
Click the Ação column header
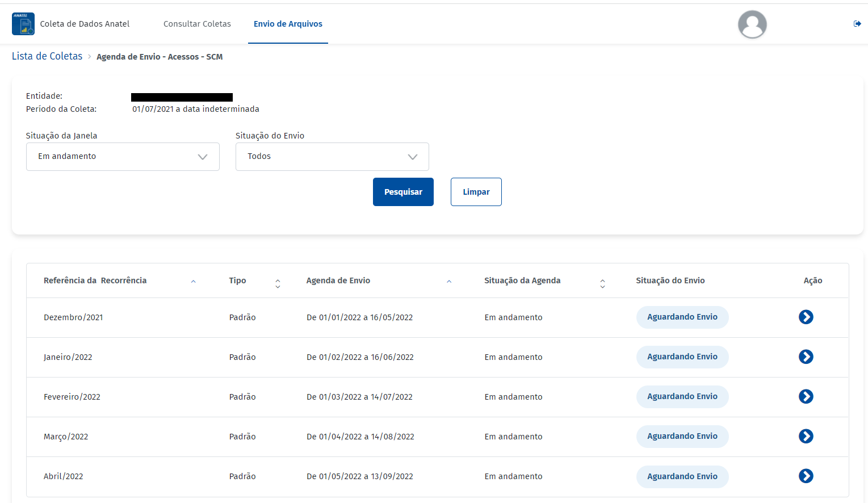813,280
